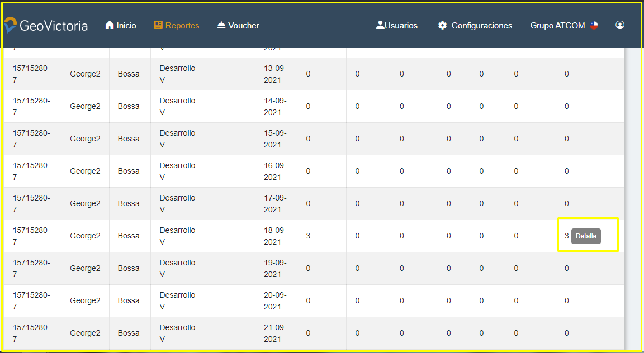
Task: Open the user profile account icon
Action: [619, 25]
